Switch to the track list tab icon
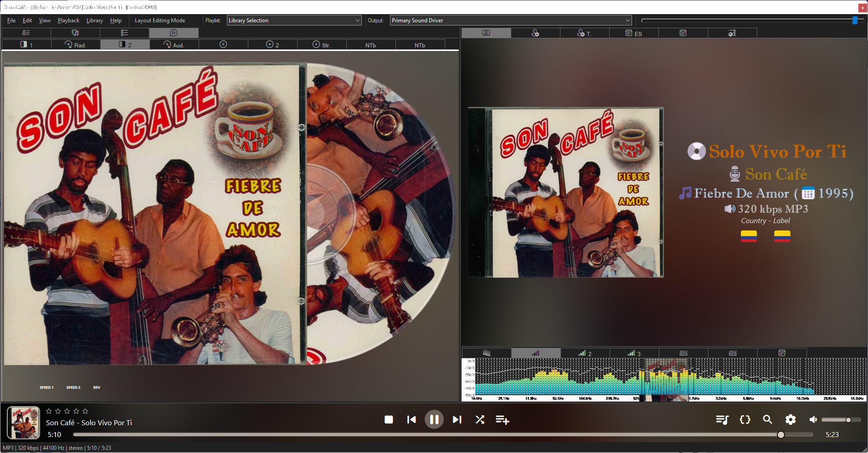The height and width of the screenshot is (453, 868). [124, 33]
